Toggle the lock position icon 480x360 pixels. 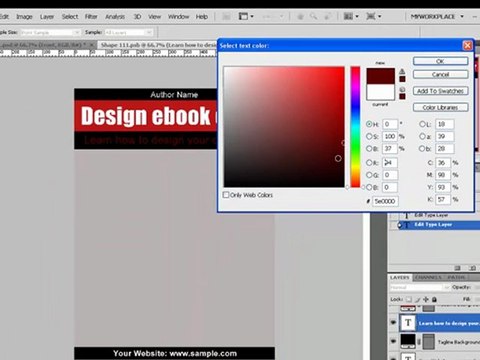(x=426, y=299)
